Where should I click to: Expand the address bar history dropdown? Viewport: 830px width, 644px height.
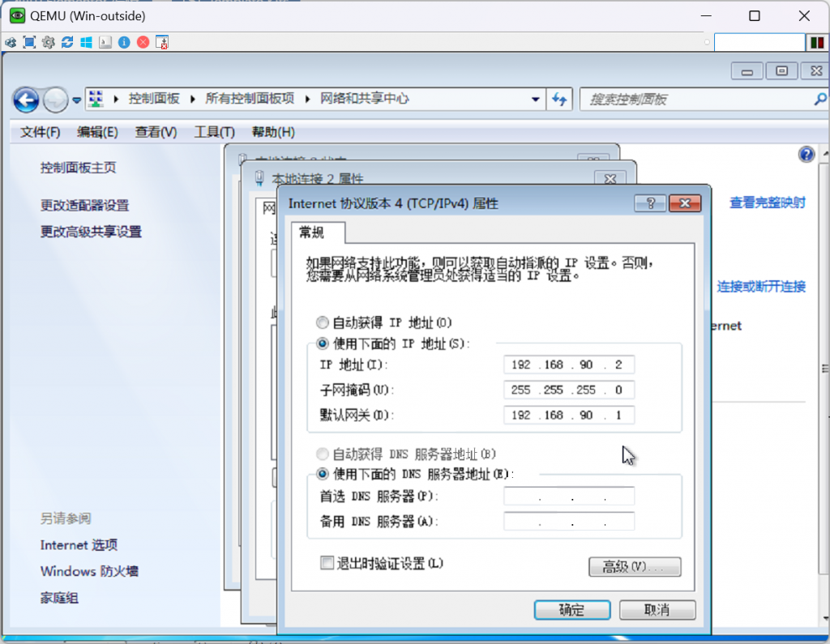(536, 99)
